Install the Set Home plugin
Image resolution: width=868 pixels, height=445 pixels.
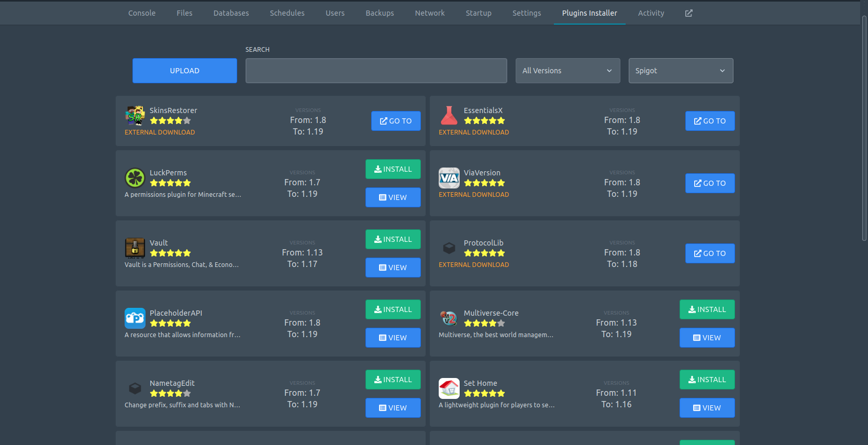coord(707,380)
